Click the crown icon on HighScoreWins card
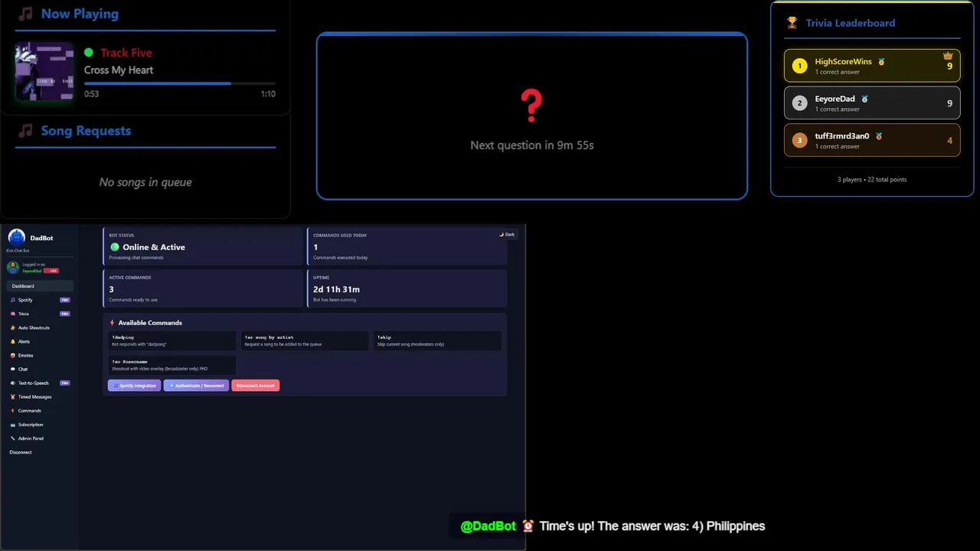Viewport: 980px width, 551px height. 948,56
